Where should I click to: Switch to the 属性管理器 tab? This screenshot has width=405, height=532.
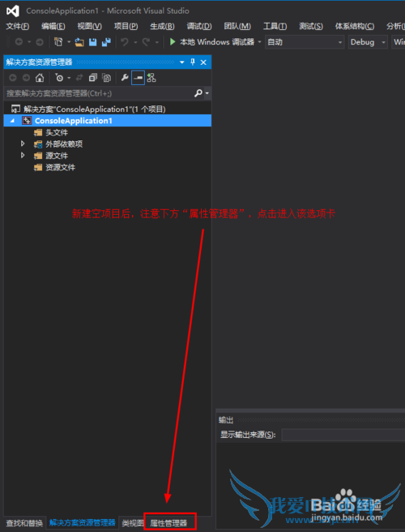click(x=169, y=523)
